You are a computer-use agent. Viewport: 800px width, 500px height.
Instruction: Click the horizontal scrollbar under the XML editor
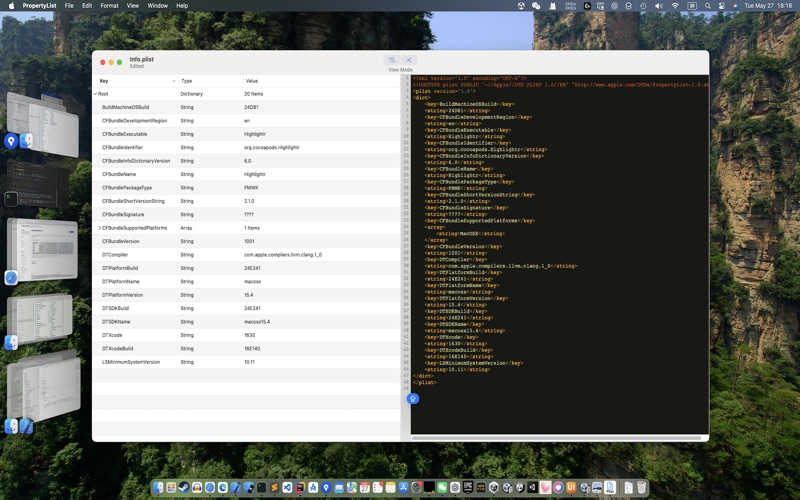tap(559, 438)
